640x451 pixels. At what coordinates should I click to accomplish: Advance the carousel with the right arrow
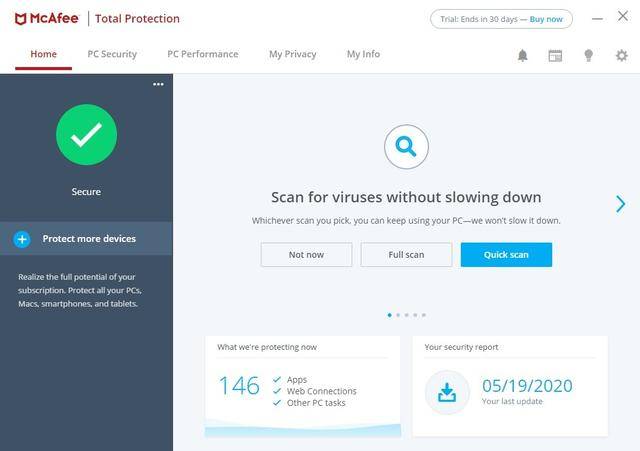[620, 204]
